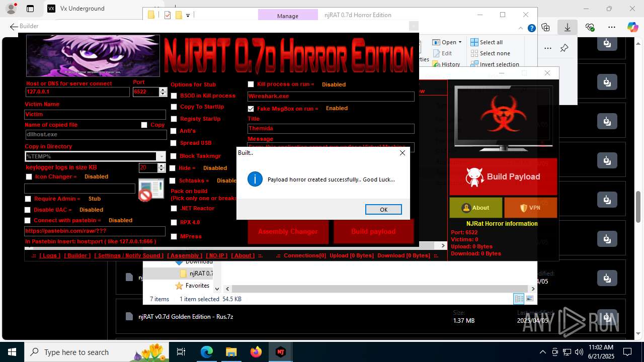Open Edge browser essentials heart icon
This screenshot has height=362, width=644.
pos(590,27)
